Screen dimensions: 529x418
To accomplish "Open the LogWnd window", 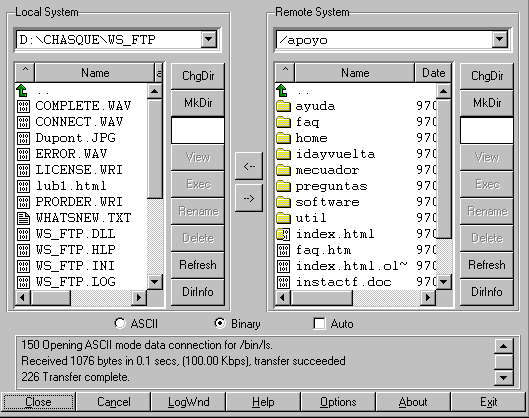I will click(188, 402).
